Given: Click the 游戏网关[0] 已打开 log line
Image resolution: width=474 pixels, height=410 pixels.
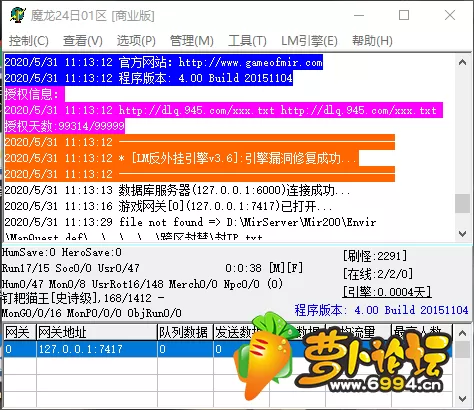Looking at the screenshot, I should (168, 206).
